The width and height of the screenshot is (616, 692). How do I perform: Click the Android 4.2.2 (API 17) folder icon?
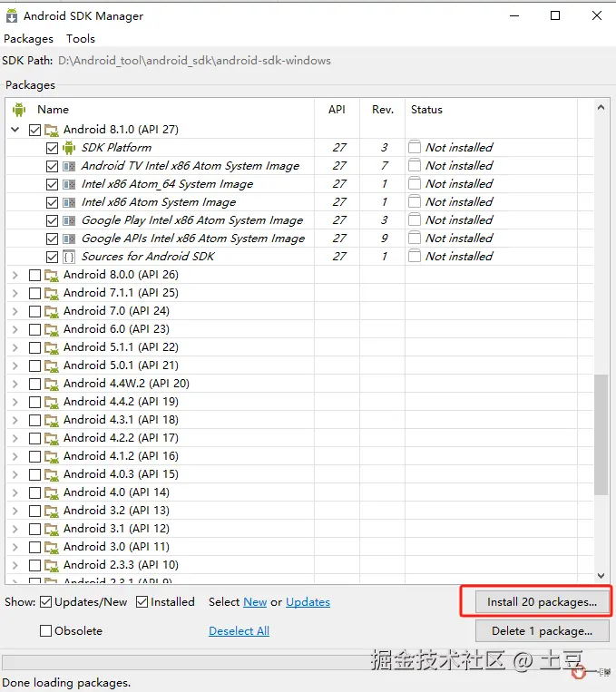pyautogui.click(x=52, y=438)
